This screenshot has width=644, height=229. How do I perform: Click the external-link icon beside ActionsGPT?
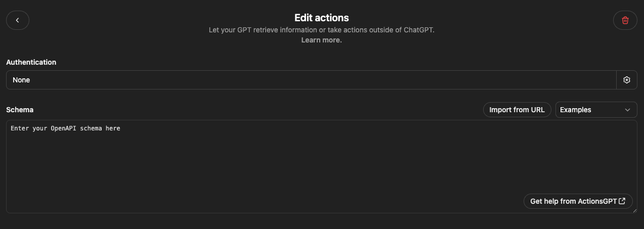[622, 201]
